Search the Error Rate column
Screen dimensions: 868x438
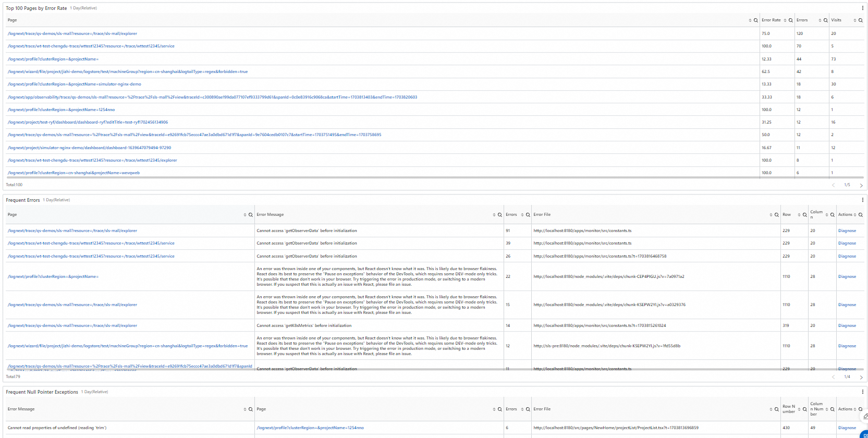[791, 20]
